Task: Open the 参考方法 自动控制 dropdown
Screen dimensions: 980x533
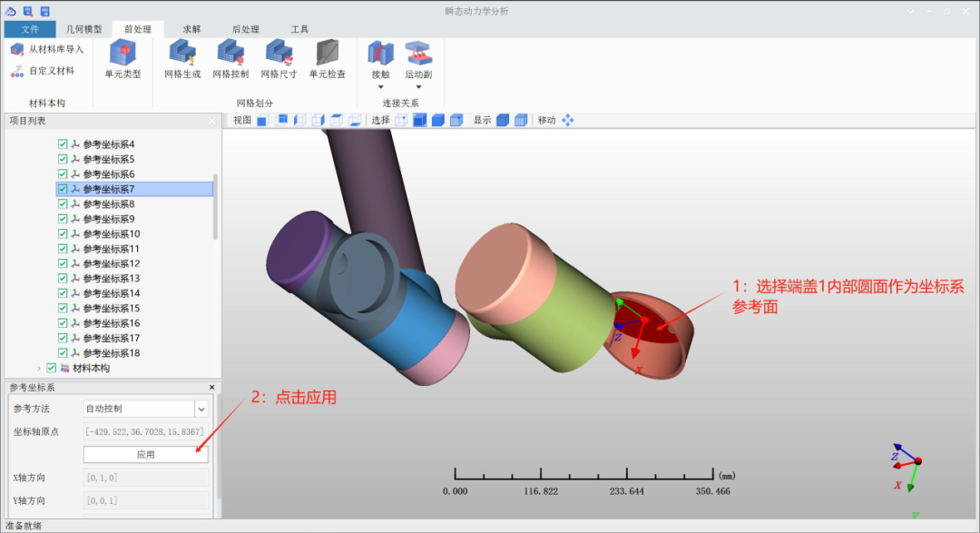Action: click(201, 410)
